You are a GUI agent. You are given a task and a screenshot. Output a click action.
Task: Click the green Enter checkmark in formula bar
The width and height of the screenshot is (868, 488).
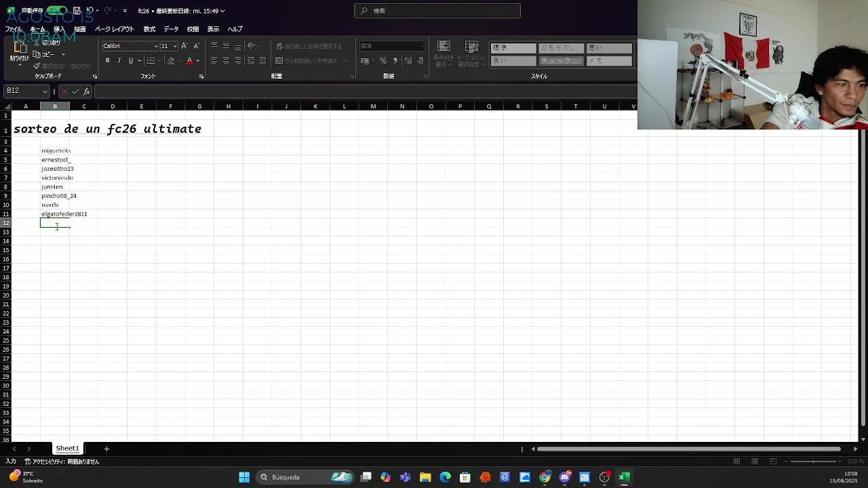coord(75,91)
